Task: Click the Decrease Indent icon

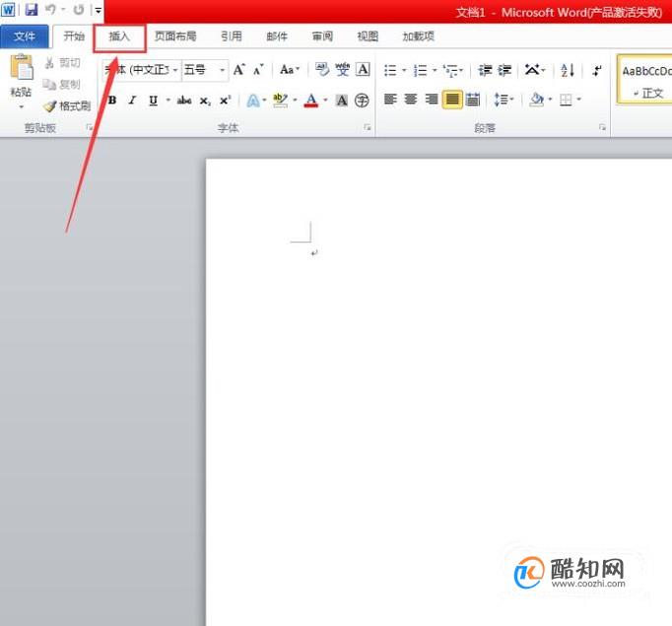Action: (x=485, y=70)
